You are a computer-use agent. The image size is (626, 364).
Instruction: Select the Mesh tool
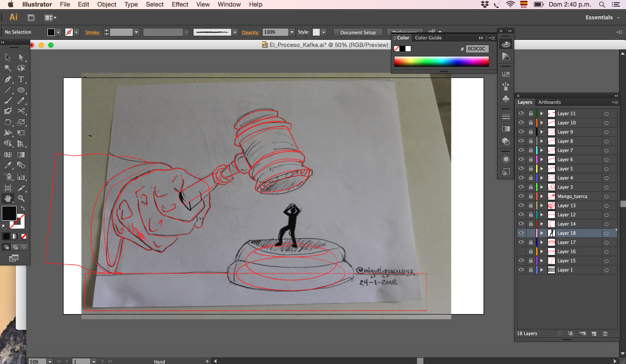coord(8,155)
